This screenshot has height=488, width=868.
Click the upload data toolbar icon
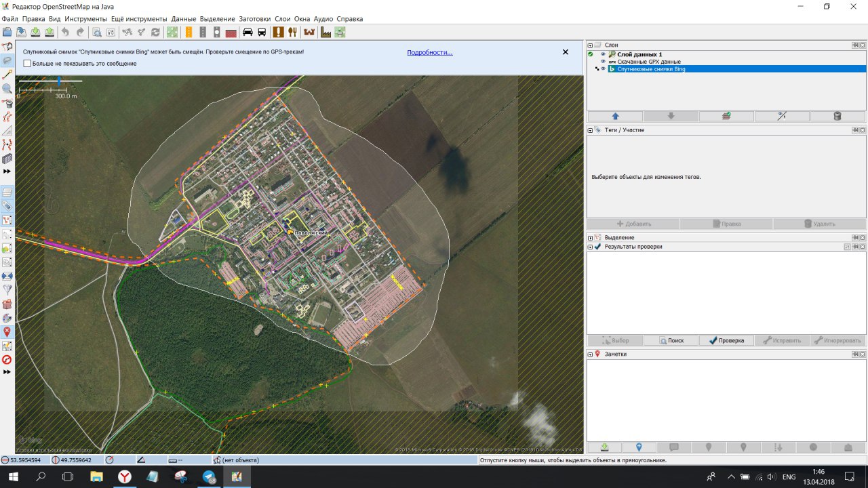click(x=50, y=32)
